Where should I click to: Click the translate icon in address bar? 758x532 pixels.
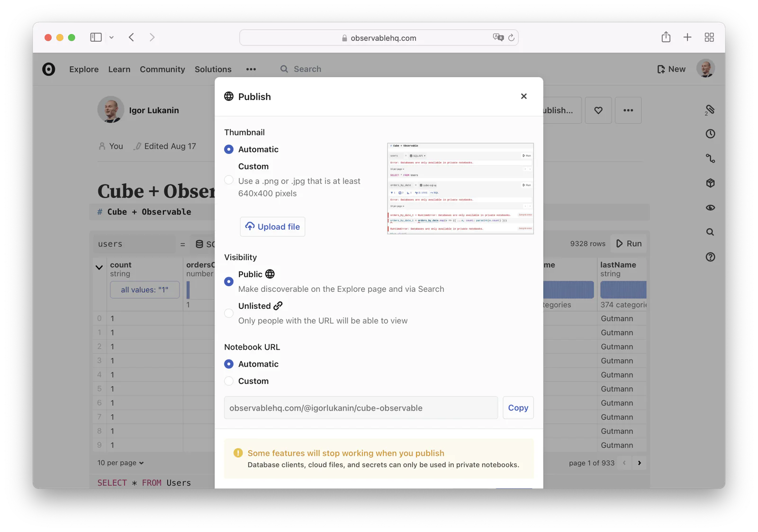pyautogui.click(x=498, y=37)
